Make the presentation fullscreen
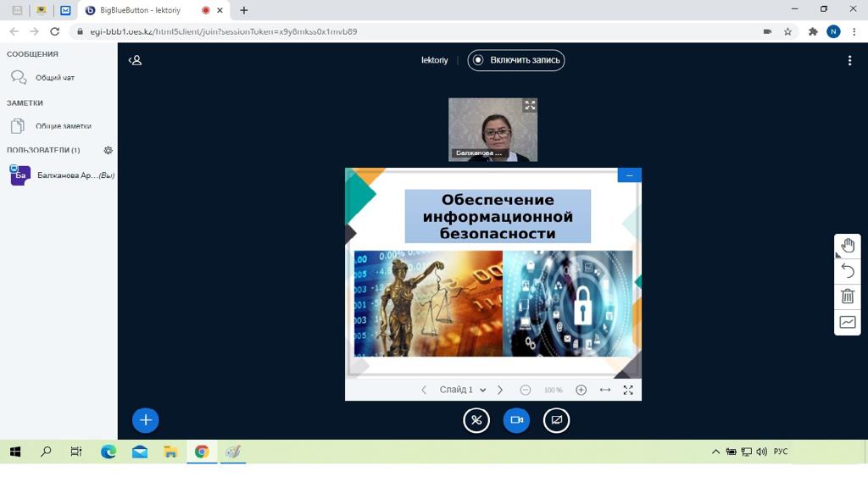The width and height of the screenshot is (868, 488). coord(628,390)
